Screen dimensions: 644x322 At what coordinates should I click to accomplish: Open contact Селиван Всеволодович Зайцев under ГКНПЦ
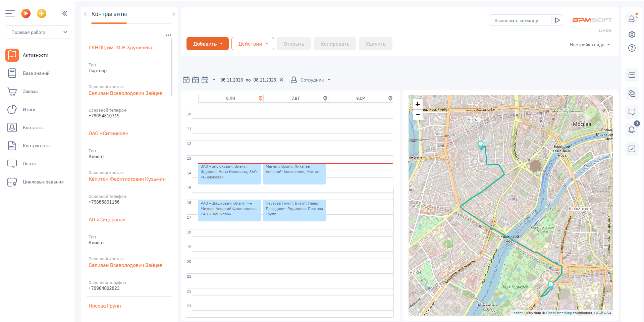coord(125,93)
